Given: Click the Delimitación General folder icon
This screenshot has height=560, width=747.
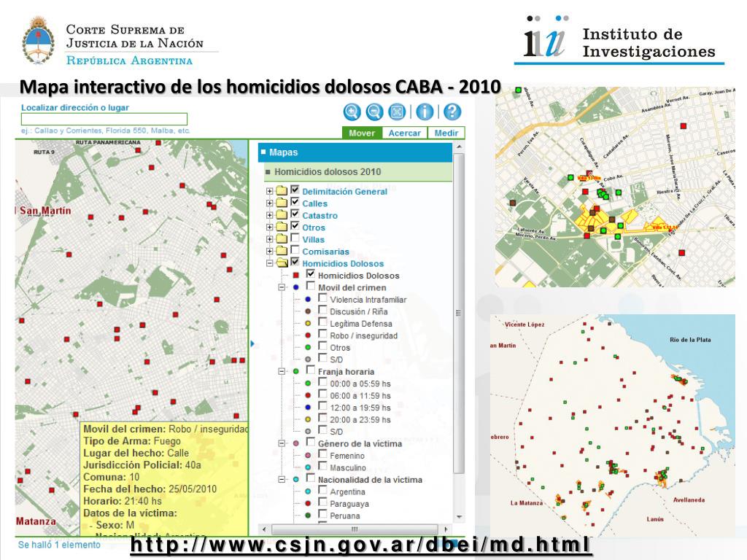Looking at the screenshot, I should [x=282, y=191].
